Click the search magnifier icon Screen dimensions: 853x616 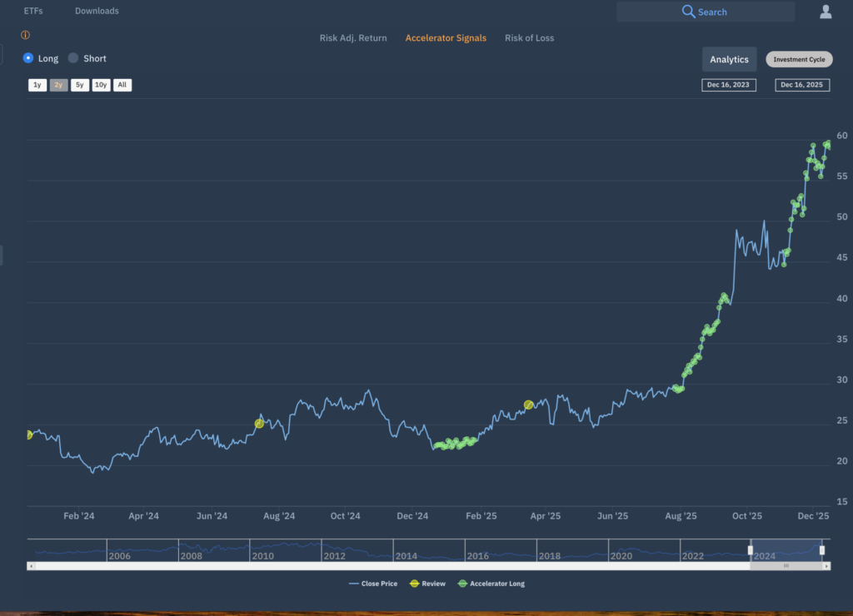688,12
